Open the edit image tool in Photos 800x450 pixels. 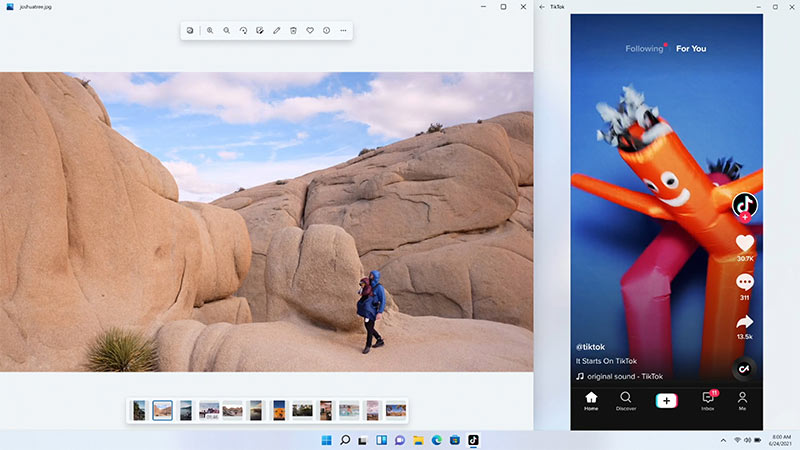point(260,31)
